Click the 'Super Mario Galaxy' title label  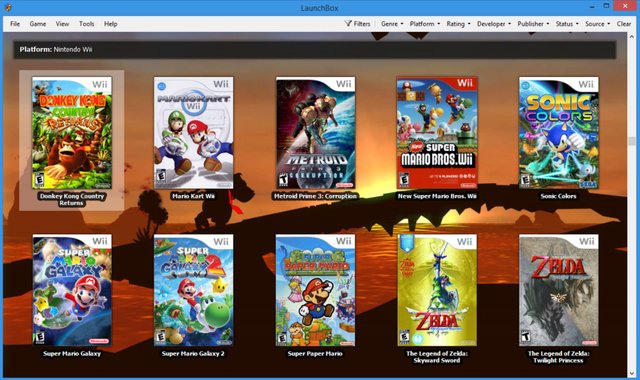point(72,353)
